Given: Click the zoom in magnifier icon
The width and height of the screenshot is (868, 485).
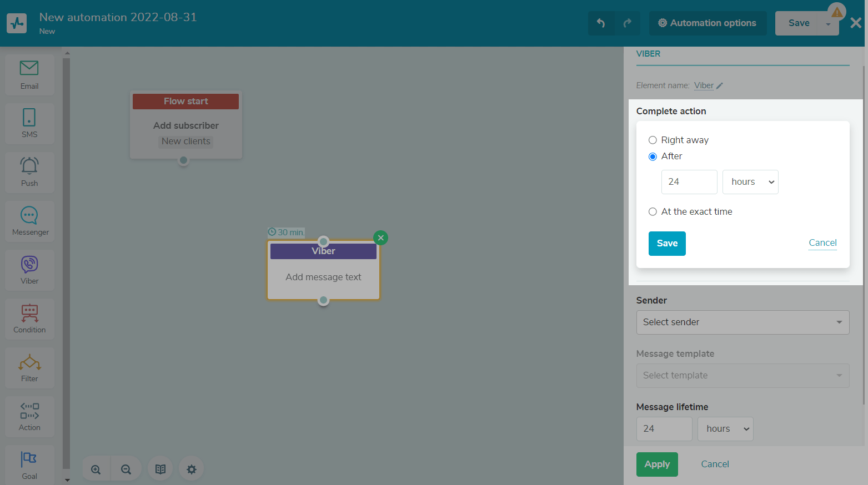Looking at the screenshot, I should (96, 469).
